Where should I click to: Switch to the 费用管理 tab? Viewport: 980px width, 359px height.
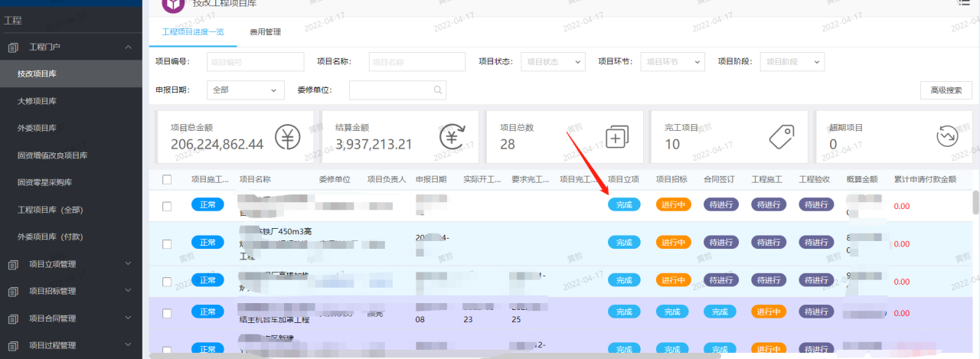tap(265, 32)
